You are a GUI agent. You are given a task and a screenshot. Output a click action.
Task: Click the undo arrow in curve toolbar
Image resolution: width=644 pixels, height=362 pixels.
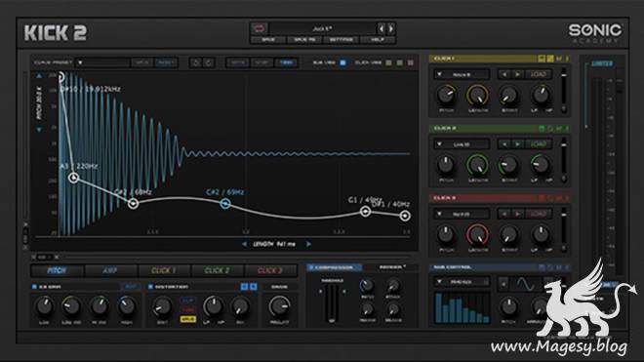click(196, 62)
